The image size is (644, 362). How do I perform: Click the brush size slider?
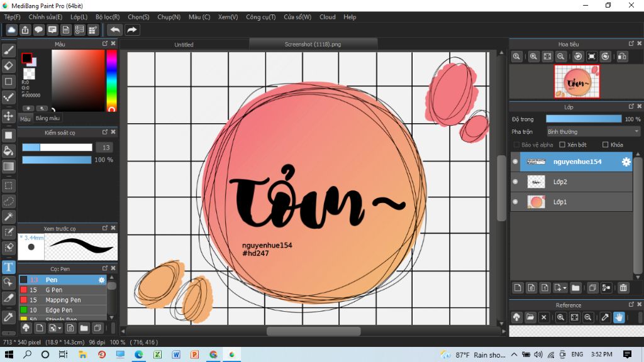[x=57, y=147]
